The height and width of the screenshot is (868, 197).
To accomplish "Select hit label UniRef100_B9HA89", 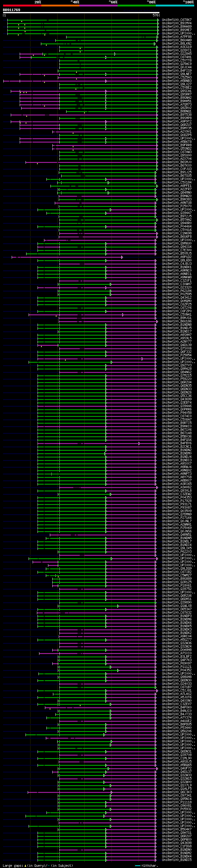I will 177,26.
